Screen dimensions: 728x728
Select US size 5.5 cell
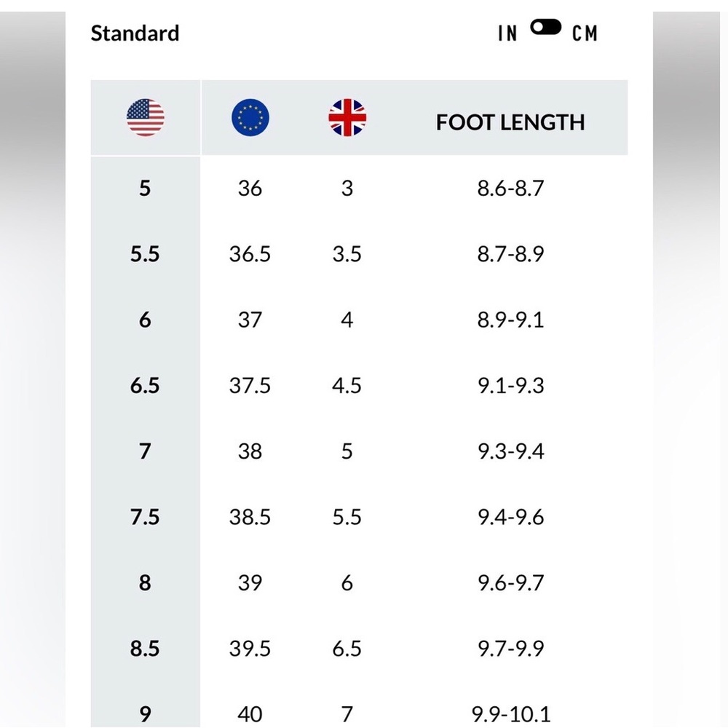pyautogui.click(x=145, y=254)
